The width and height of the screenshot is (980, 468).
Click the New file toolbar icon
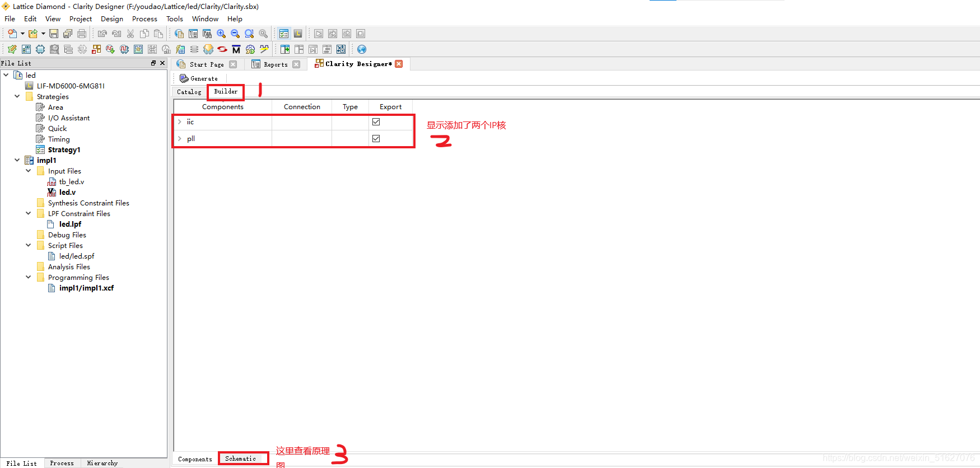[12, 34]
